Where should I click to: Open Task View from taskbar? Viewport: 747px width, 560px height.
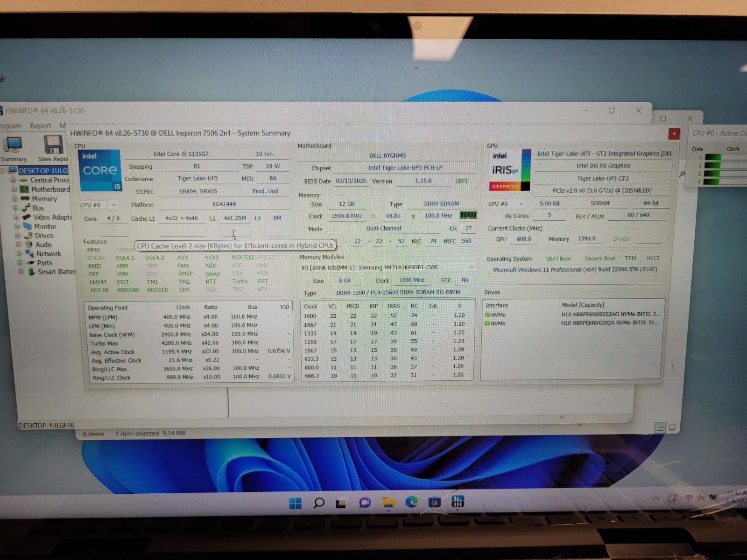tap(341, 503)
